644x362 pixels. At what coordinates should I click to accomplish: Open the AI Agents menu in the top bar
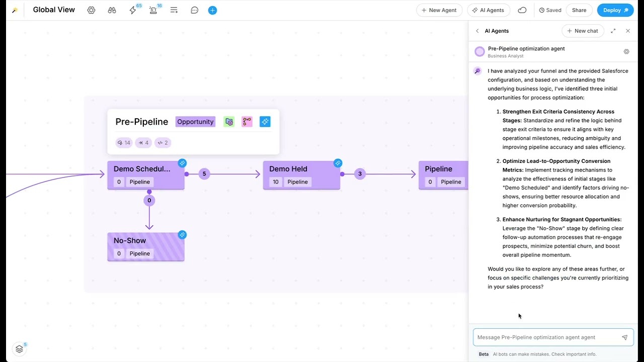click(488, 10)
